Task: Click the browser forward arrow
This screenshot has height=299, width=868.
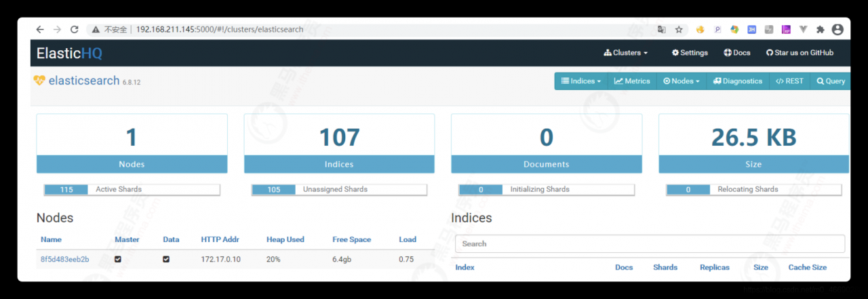Action: (57, 30)
